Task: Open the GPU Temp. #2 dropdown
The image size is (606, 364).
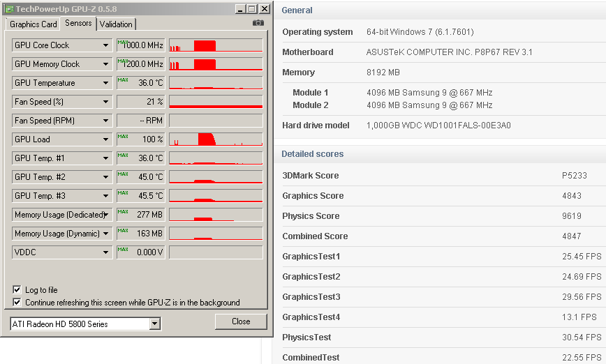Action: click(62, 177)
